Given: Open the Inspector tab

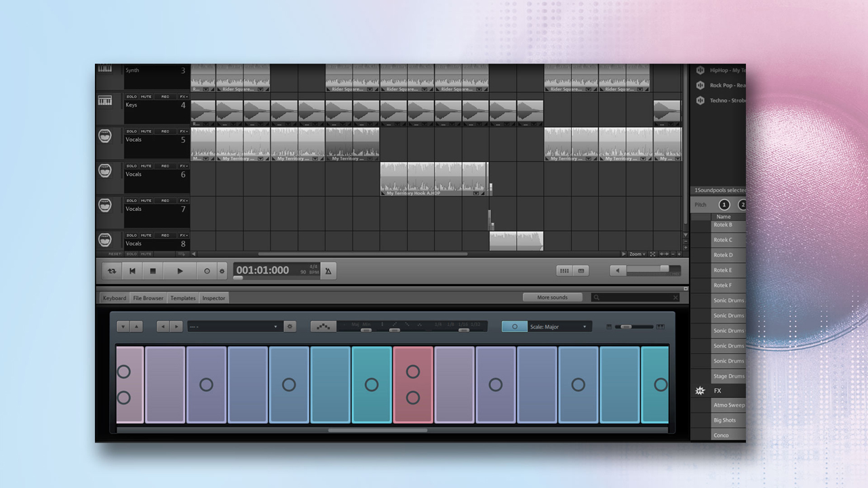Looking at the screenshot, I should (x=214, y=298).
